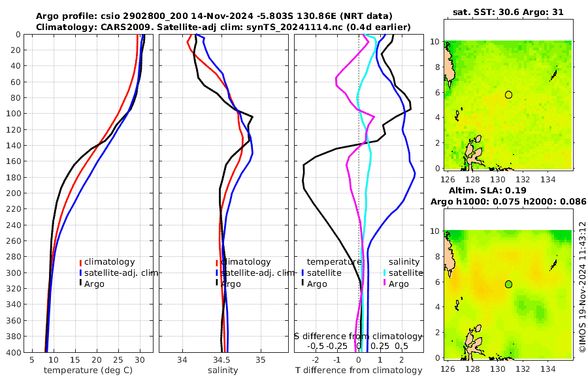Viewport: 588px width, 379px height.
Task: Click the Argo float circle on SST map
Action: pos(508,95)
